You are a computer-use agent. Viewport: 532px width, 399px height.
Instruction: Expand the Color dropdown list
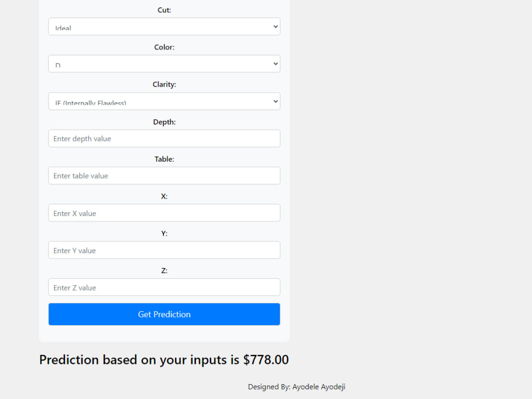[x=164, y=64]
